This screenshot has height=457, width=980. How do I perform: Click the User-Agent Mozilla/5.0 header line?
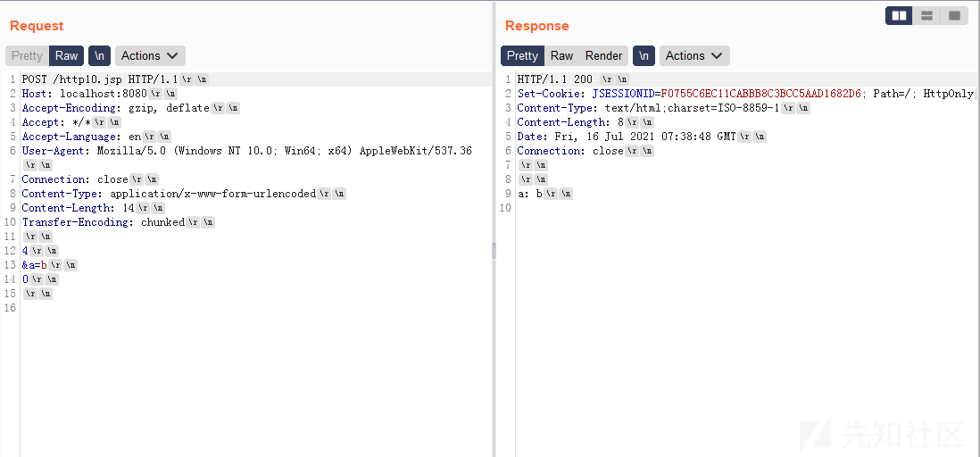coord(247,151)
